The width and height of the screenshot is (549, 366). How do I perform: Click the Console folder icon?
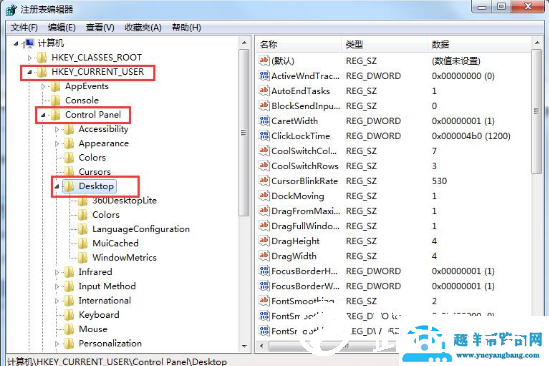(x=55, y=101)
